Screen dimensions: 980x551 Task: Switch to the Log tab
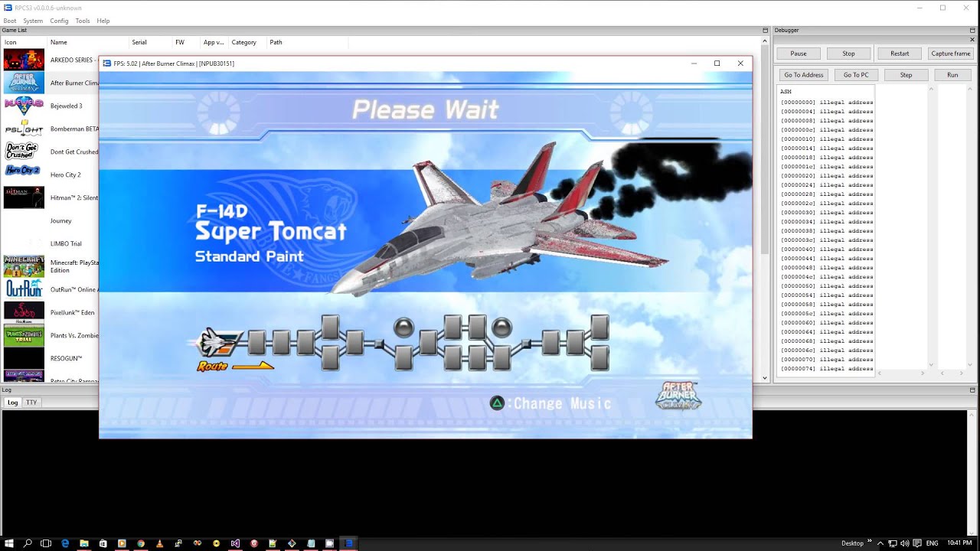coord(13,403)
